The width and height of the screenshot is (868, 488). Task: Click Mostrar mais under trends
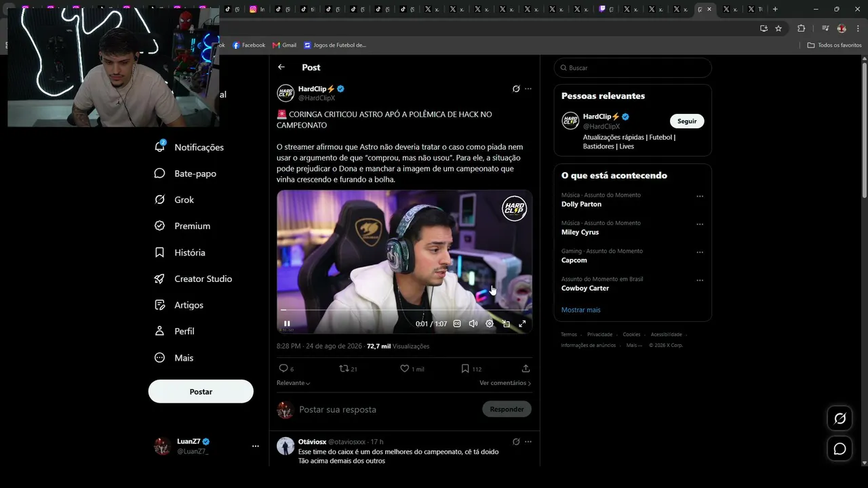point(580,310)
